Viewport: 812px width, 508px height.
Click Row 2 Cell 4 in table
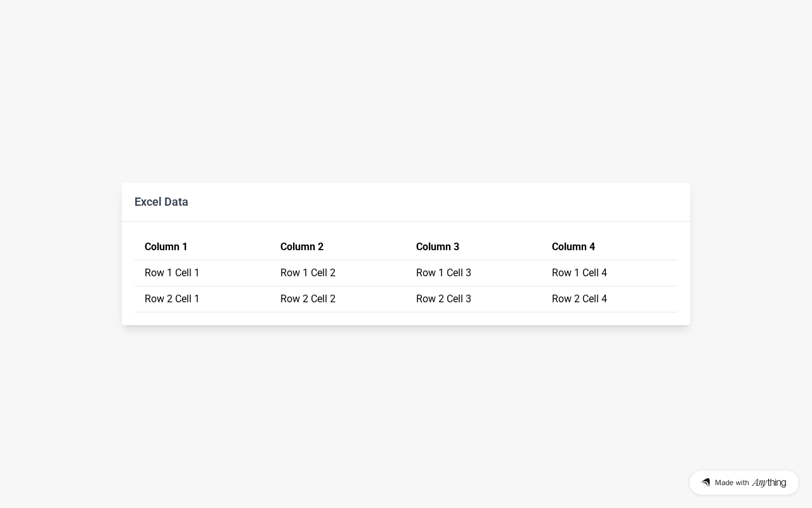pos(579,299)
